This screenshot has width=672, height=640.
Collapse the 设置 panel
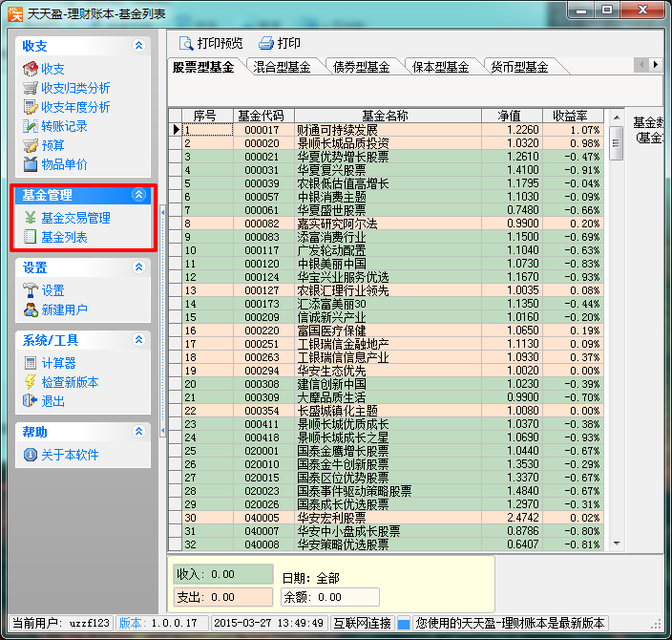138,267
